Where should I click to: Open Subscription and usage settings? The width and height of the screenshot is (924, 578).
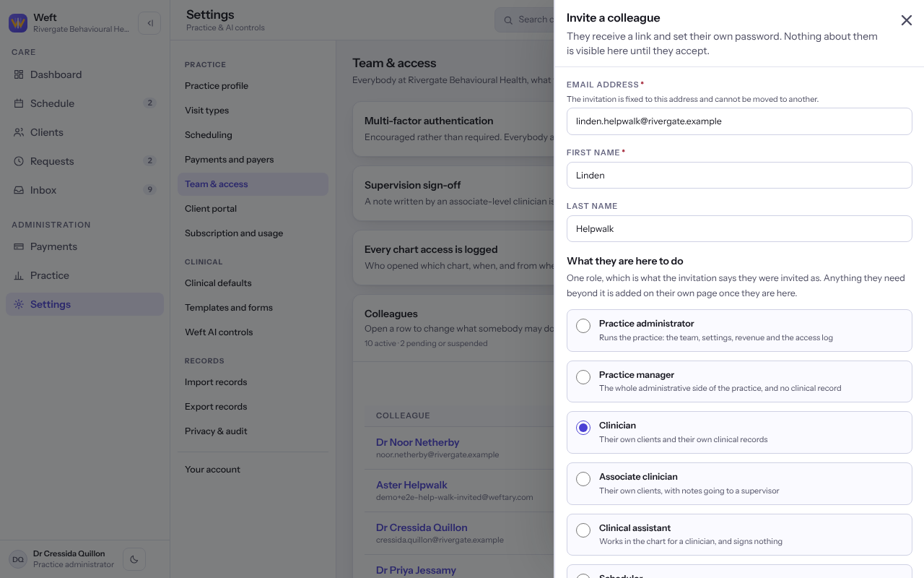click(x=253, y=233)
